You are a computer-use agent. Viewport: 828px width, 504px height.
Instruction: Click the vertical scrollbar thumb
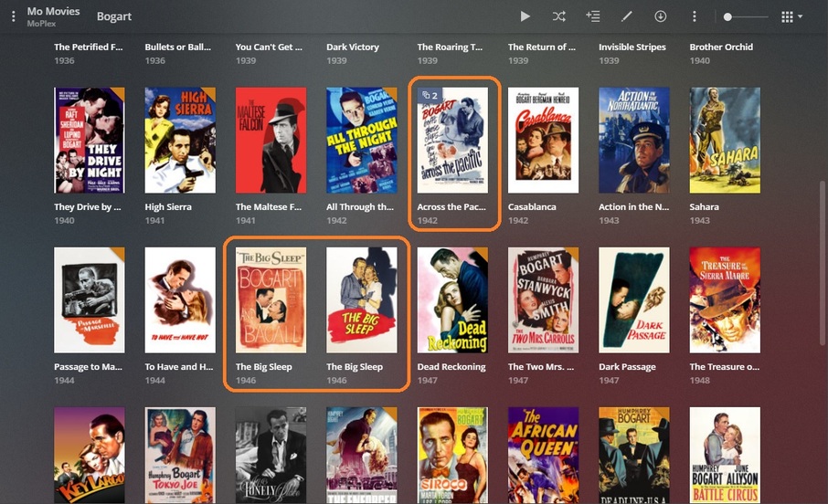click(x=823, y=261)
